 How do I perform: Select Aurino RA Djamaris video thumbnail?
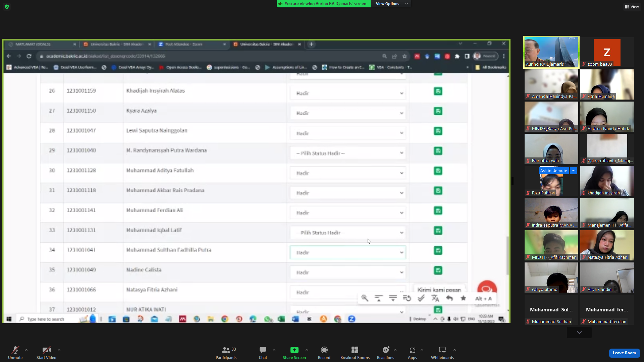(551, 52)
